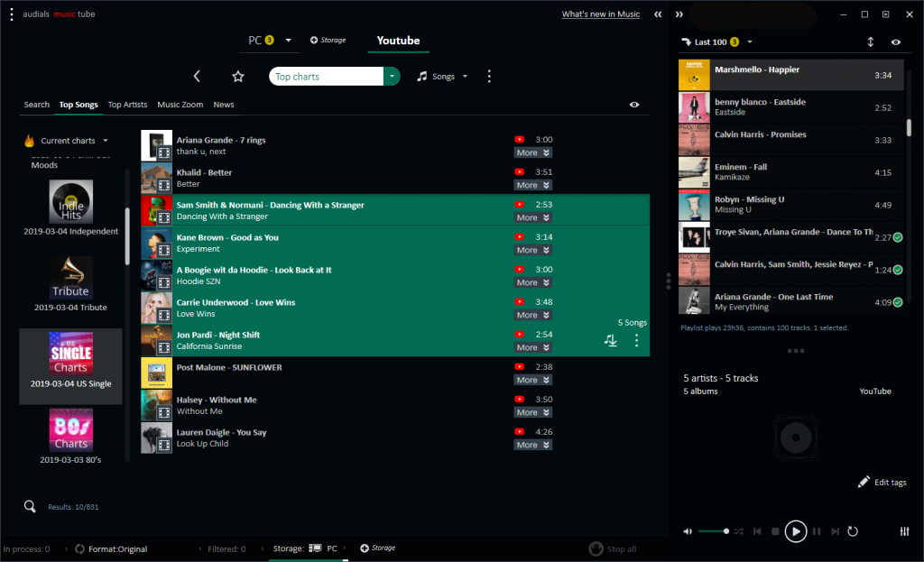The image size is (924, 562).
Task: Click the charts list scrollbar
Action: point(126,236)
